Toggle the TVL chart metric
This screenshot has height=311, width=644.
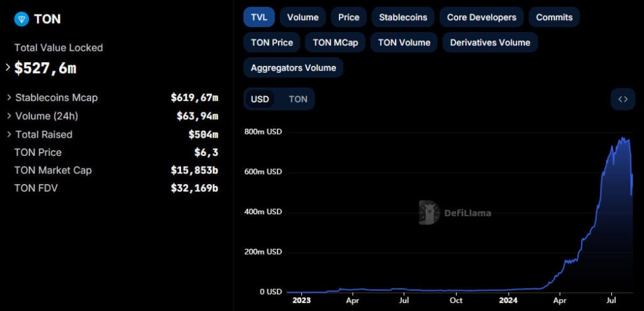pos(259,18)
